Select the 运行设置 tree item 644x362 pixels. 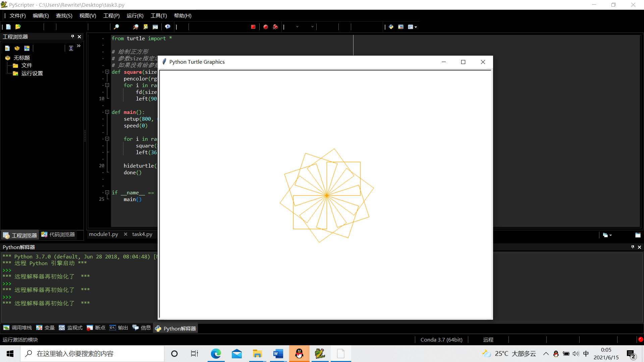[32, 73]
